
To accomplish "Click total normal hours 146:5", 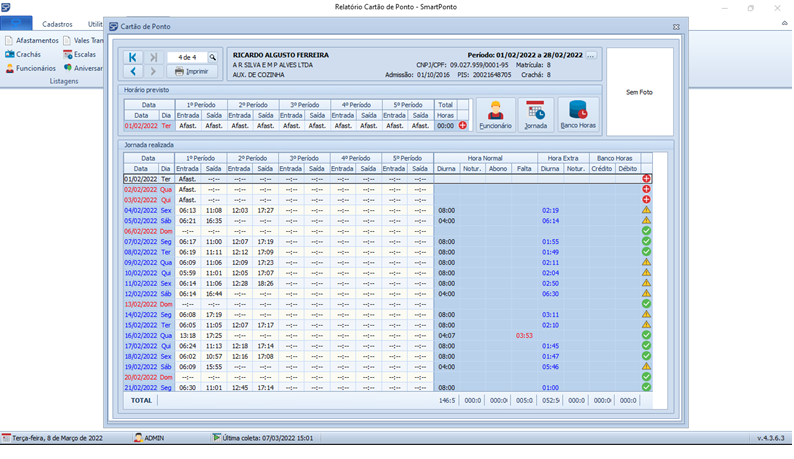I will tap(447, 400).
